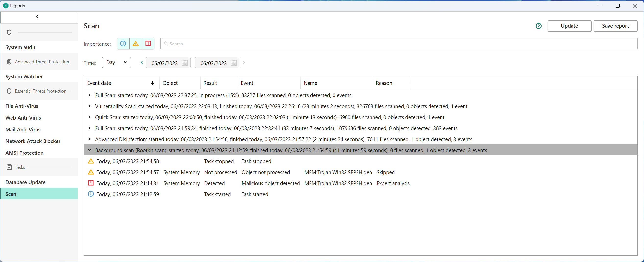644x262 pixels.
Task: Click the Tasks clipboard icon in sidebar
Action: (x=9, y=167)
